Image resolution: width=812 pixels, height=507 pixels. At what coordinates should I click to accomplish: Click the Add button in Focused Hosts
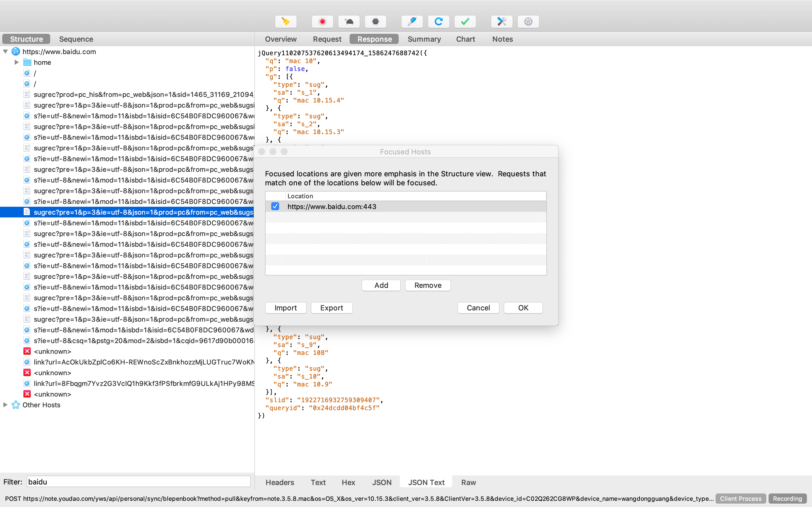coord(381,285)
